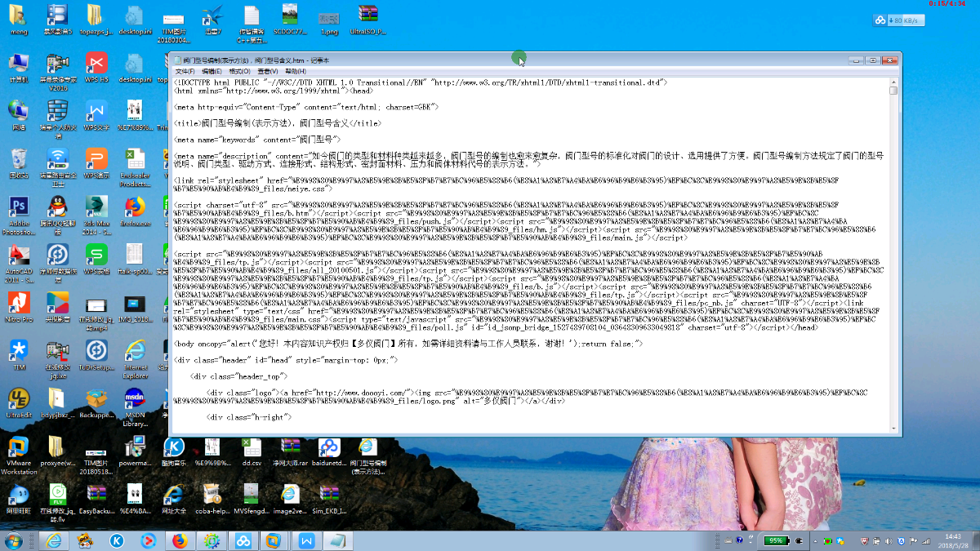Select the 迅雷7 desktop shortcut

pyautogui.click(x=212, y=20)
